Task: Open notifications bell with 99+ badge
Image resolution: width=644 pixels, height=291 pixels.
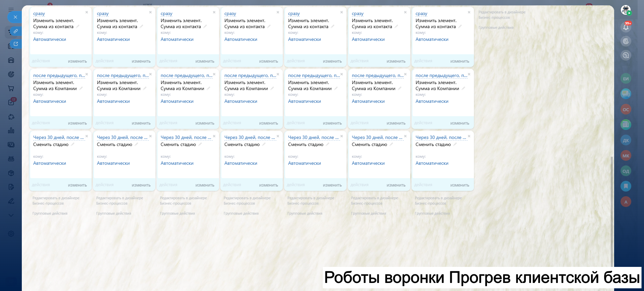Action: coord(626,27)
